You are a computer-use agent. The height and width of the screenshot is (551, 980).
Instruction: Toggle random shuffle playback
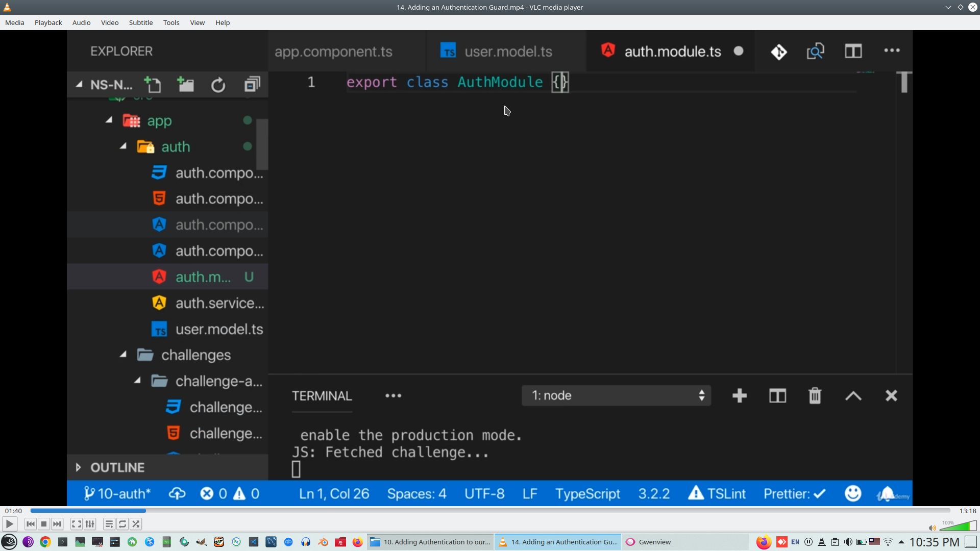pos(136,524)
